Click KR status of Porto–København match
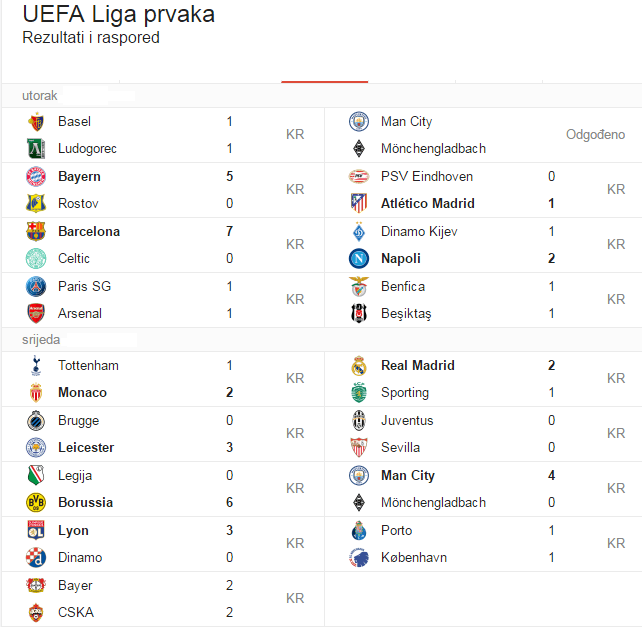The height and width of the screenshot is (629, 642). 616,543
